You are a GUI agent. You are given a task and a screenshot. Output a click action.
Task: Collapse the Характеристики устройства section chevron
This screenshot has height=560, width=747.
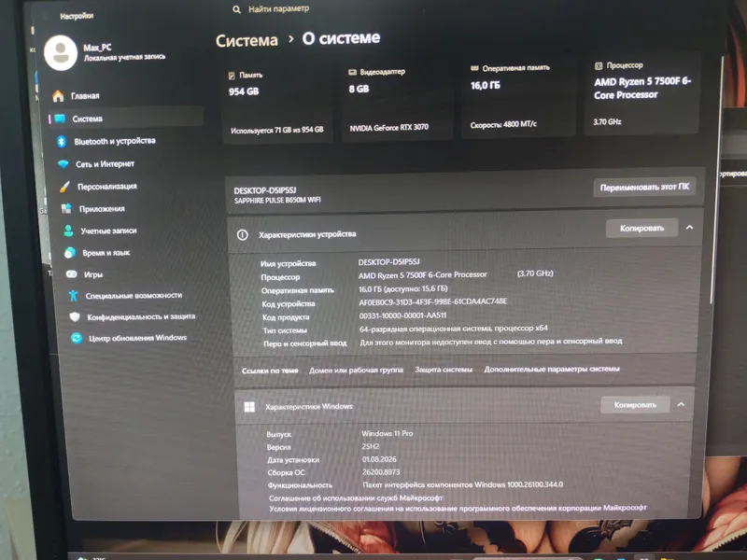click(x=689, y=228)
